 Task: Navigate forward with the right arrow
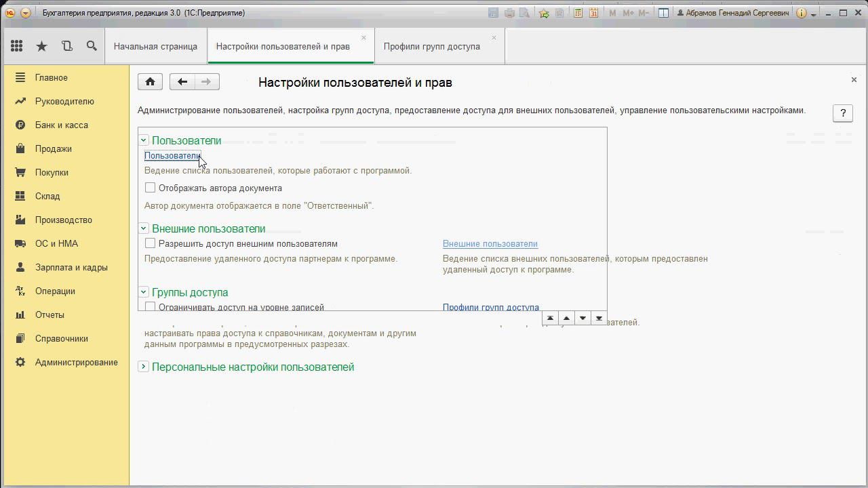point(207,82)
